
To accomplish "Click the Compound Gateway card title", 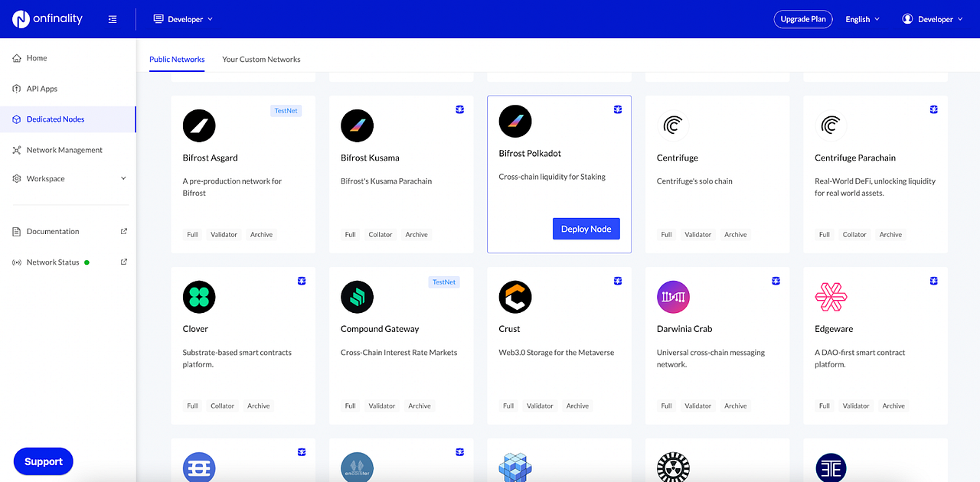I will pyautogui.click(x=380, y=329).
